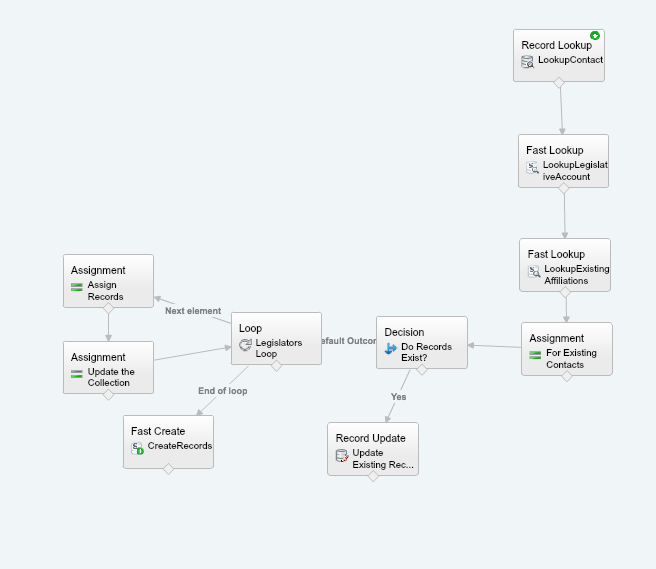Select the "Next element" connector label

[x=193, y=311]
